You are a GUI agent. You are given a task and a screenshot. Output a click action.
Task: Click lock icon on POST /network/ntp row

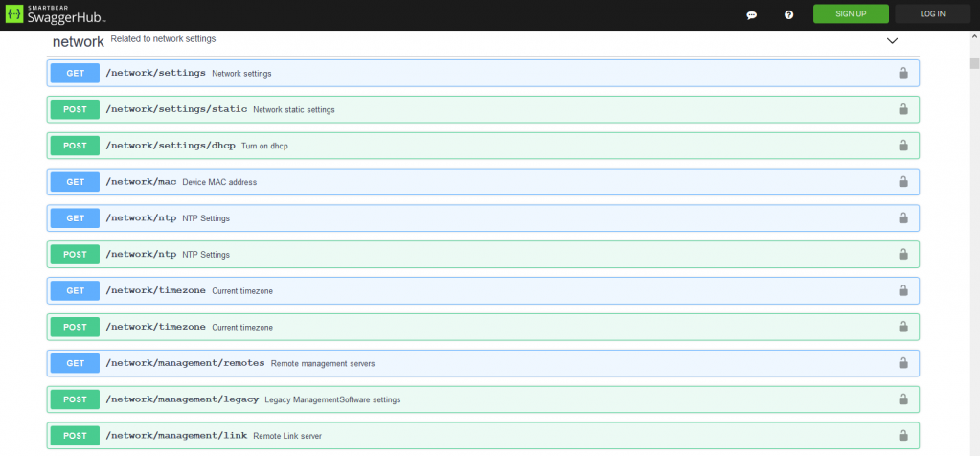[902, 255]
